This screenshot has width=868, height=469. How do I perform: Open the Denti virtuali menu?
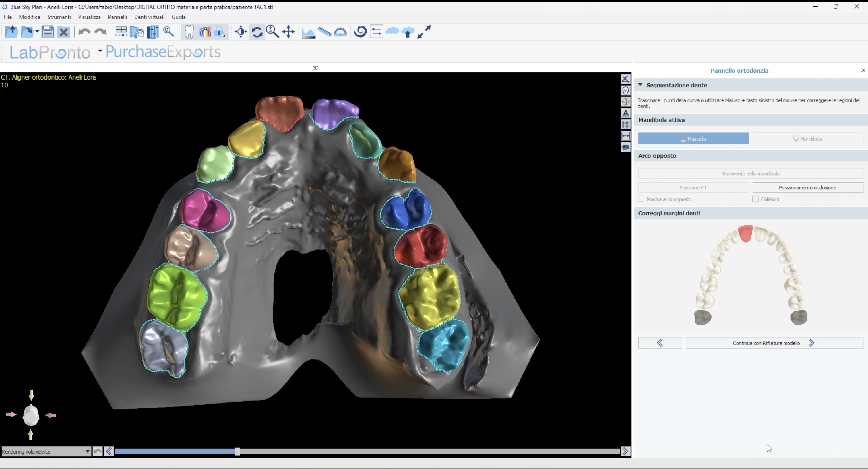pos(149,17)
